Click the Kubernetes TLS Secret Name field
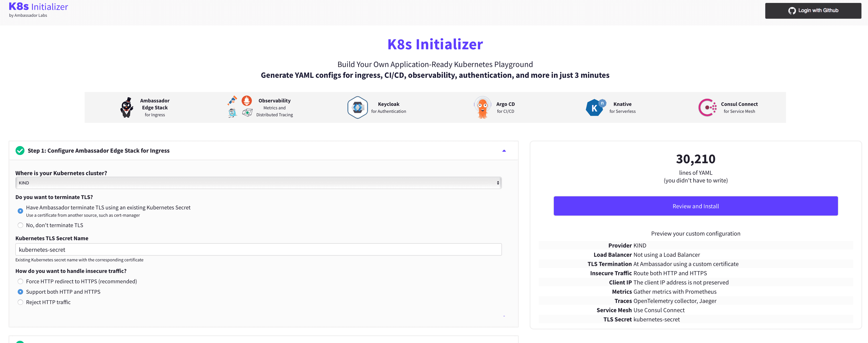 258,250
